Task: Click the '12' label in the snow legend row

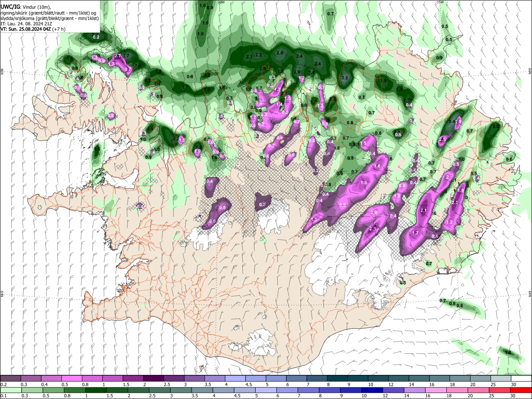Action: pyautogui.click(x=391, y=384)
